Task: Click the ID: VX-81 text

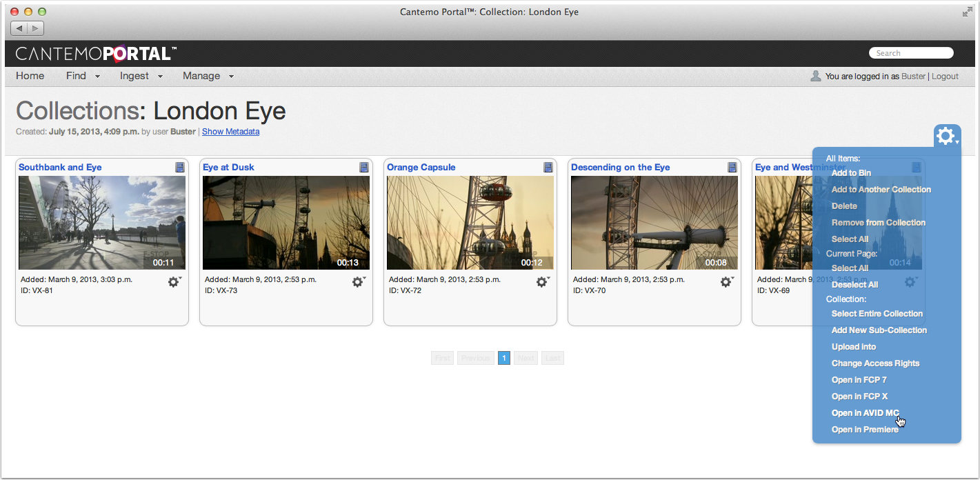Action: 37,290
